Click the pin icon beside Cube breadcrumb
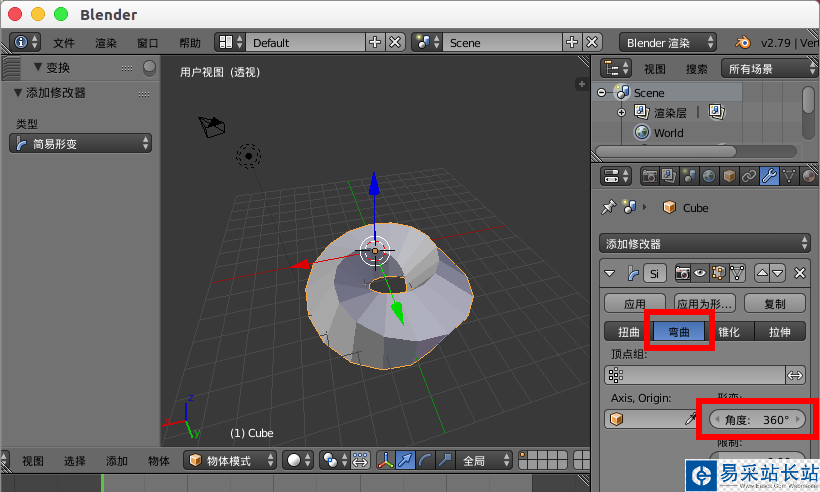Viewport: 820px width, 492px height. (608, 208)
